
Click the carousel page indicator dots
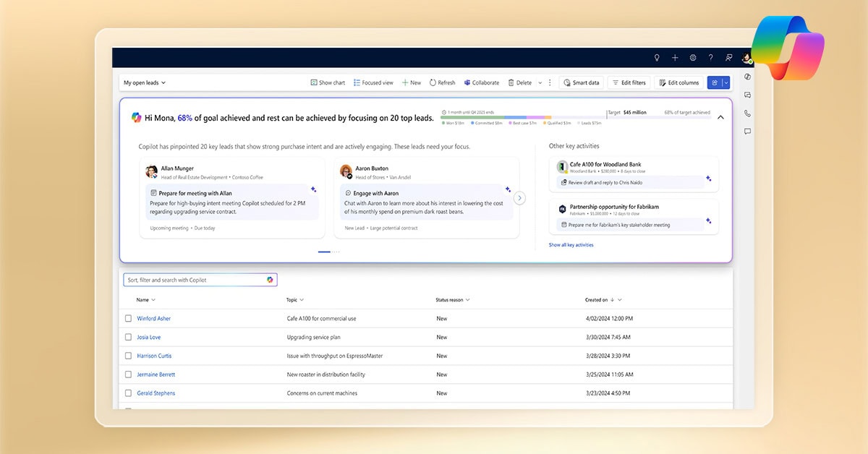click(328, 252)
